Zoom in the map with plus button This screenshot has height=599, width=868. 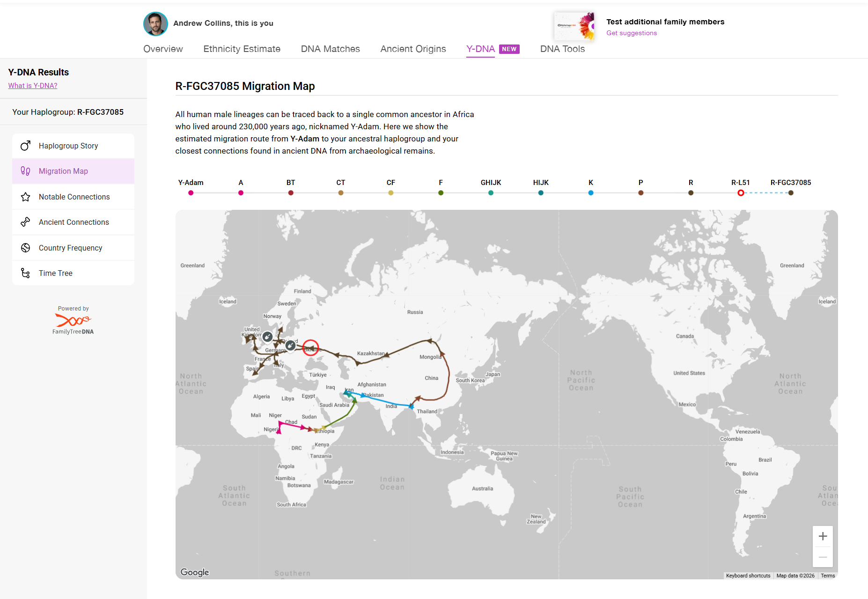point(823,536)
